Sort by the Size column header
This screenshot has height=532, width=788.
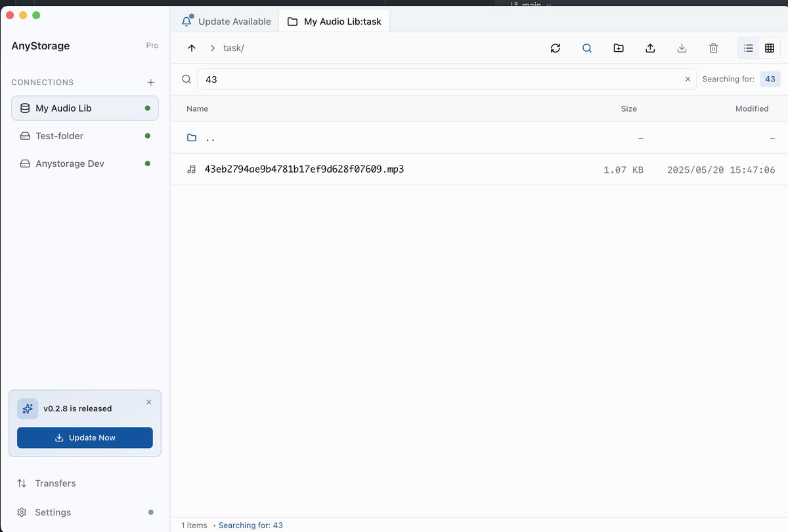coord(628,108)
